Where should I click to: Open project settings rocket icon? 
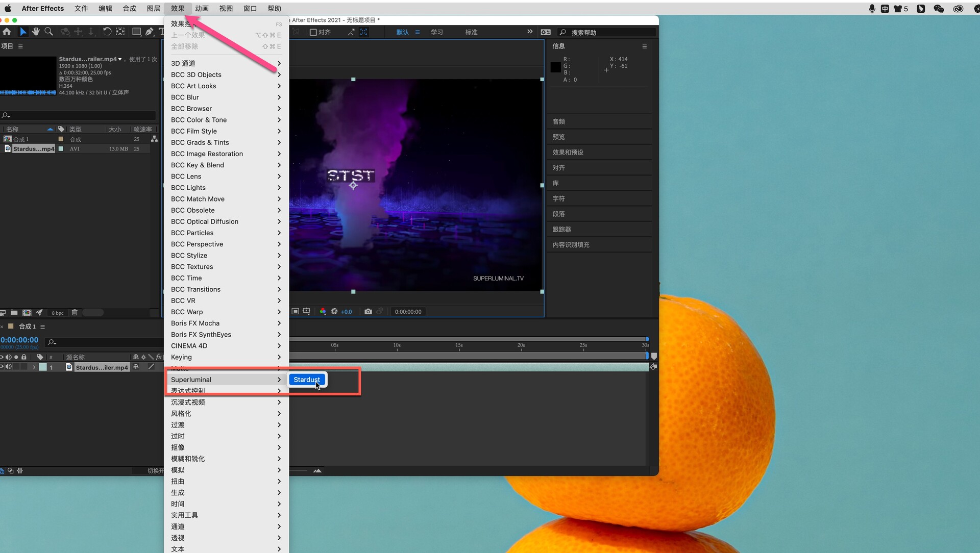pos(39,312)
